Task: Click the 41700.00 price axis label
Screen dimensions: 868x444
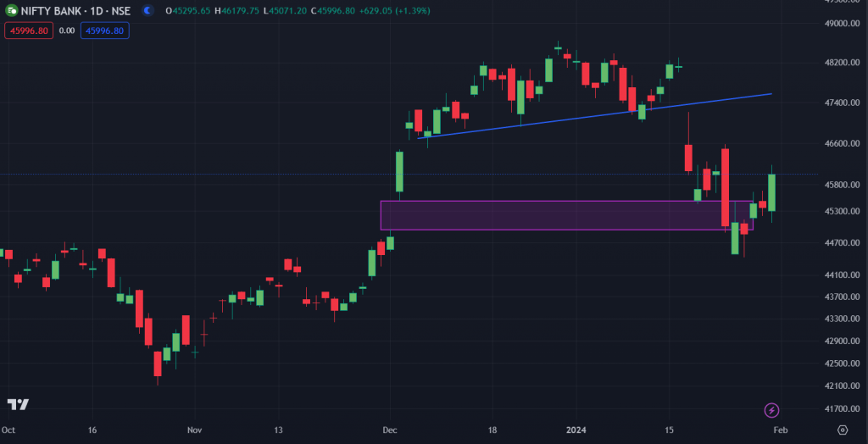Action: click(x=842, y=408)
